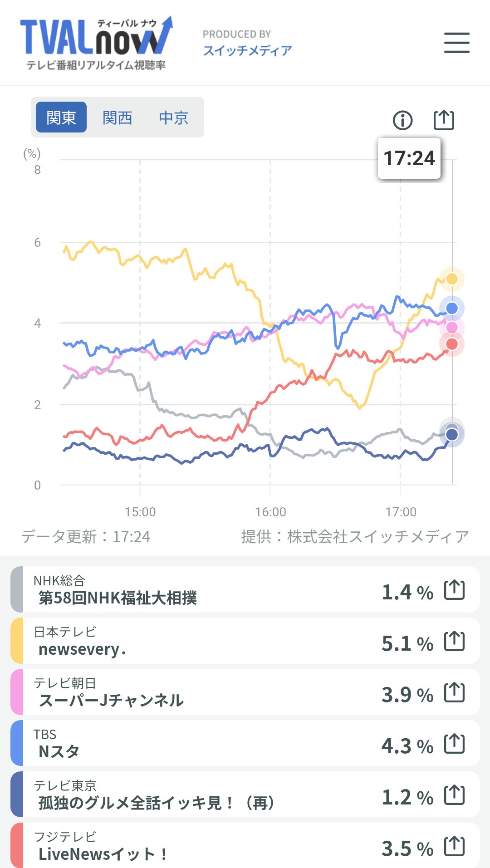This screenshot has height=868, width=490.
Task: Click the TVALnow logo
Action: [96, 43]
